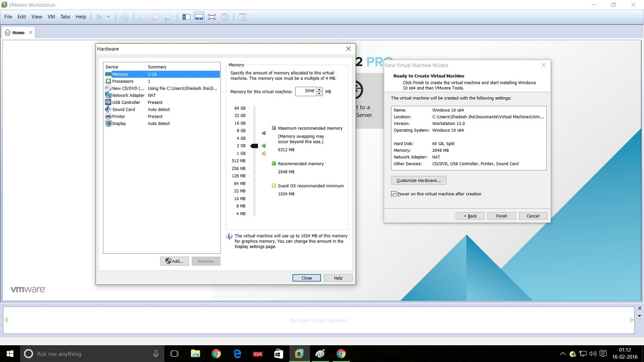Click Help in the Hardware dialog
Image resolution: width=644 pixels, height=362 pixels.
coord(338,278)
